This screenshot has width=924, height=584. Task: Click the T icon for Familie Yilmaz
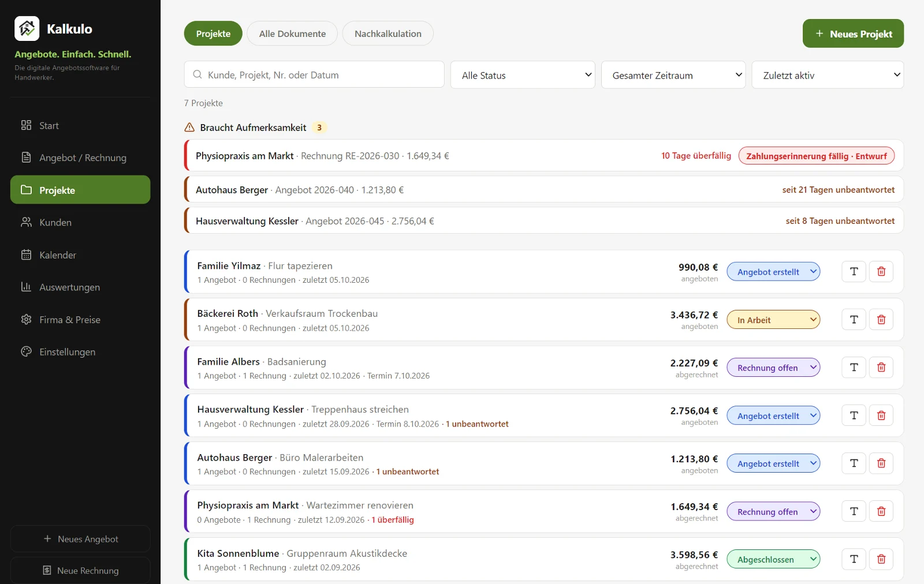854,271
